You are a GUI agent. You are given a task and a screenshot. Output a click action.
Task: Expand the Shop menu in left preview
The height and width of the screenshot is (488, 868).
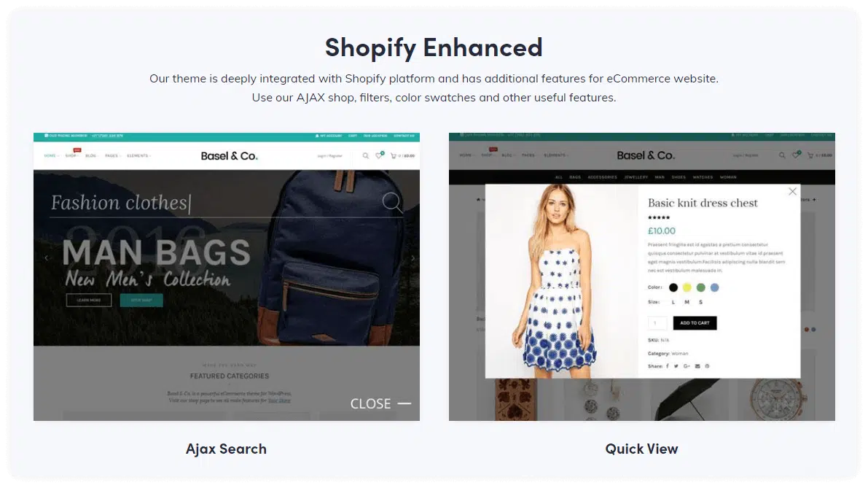coord(71,155)
